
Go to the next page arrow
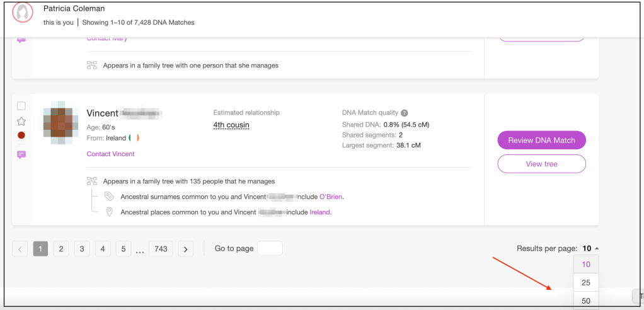coord(185,249)
